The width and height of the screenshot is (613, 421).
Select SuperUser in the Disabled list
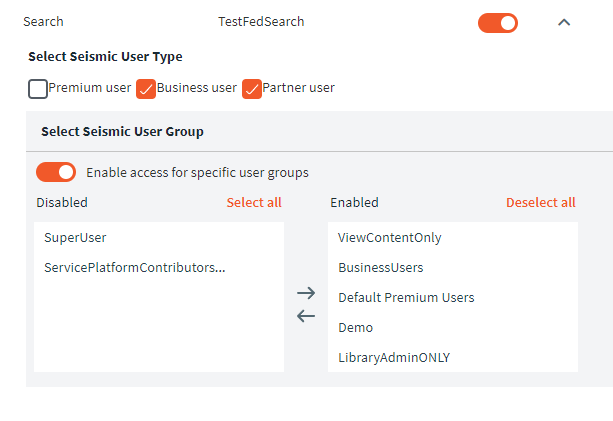(75, 237)
